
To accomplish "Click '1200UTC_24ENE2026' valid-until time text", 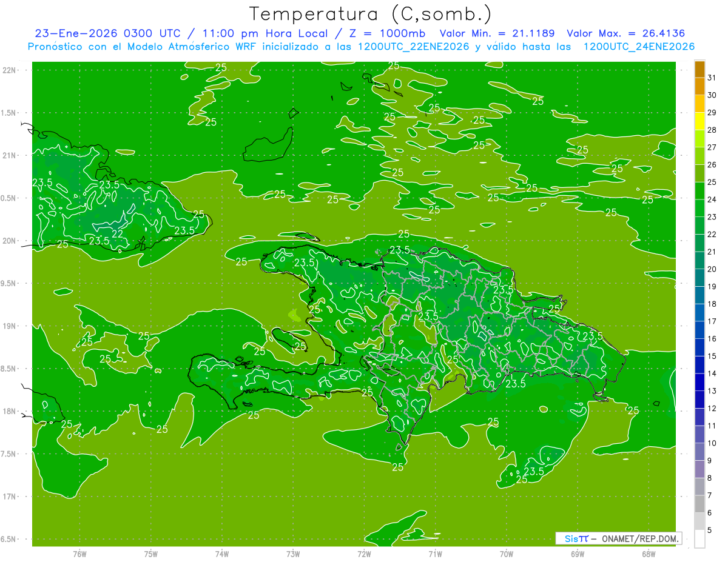I will pyautogui.click(x=639, y=47).
